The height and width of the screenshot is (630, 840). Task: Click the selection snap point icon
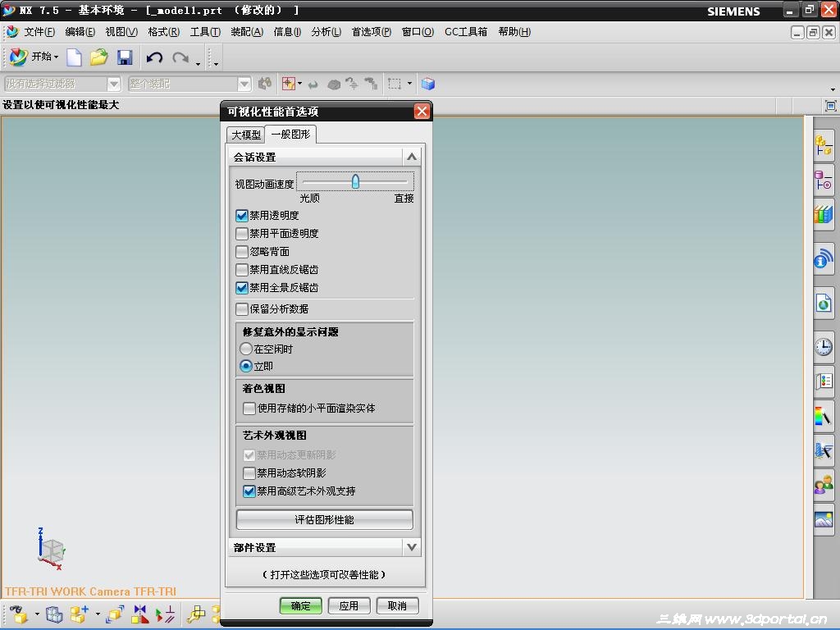pyautogui.click(x=289, y=83)
